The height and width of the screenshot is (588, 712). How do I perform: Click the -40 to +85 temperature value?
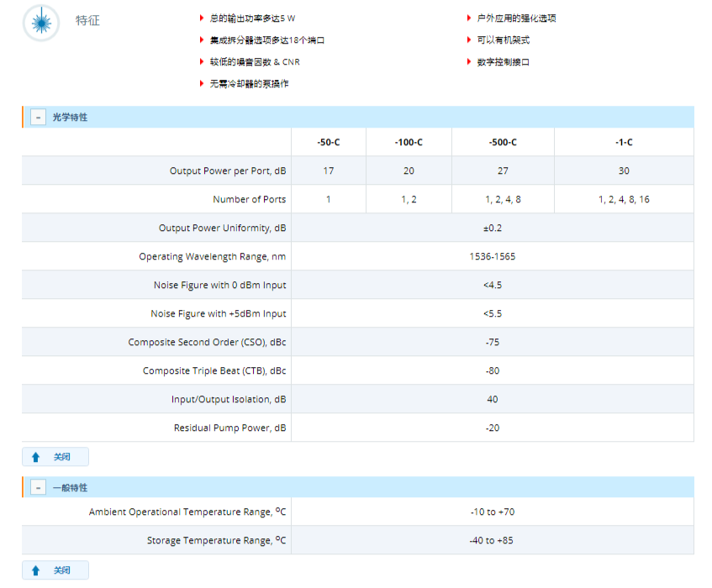coord(491,540)
